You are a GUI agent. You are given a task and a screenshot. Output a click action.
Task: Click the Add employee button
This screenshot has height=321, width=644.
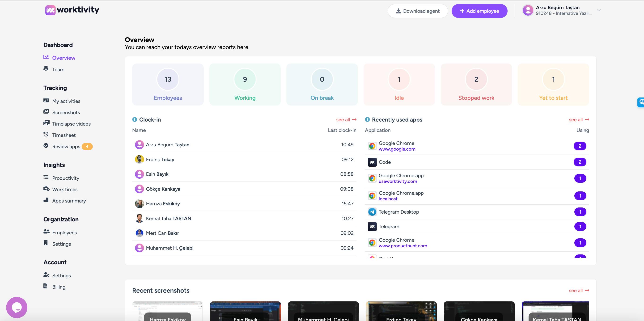(479, 11)
